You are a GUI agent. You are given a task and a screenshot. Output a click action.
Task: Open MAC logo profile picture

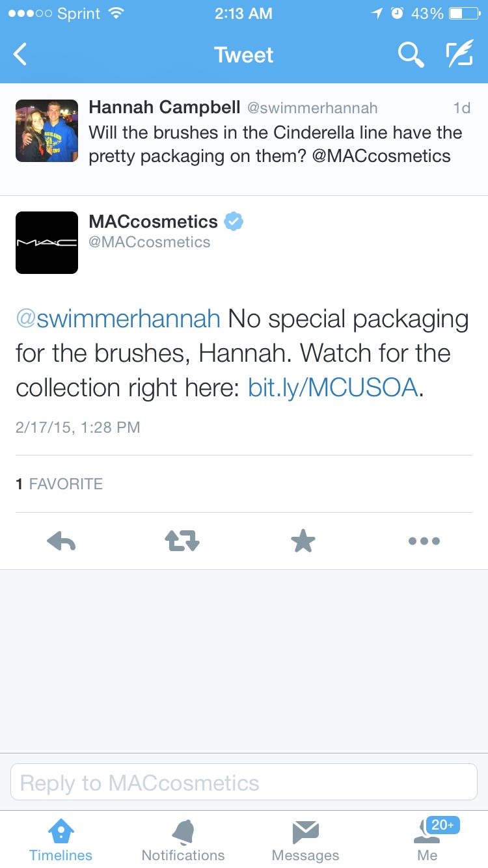(x=47, y=242)
